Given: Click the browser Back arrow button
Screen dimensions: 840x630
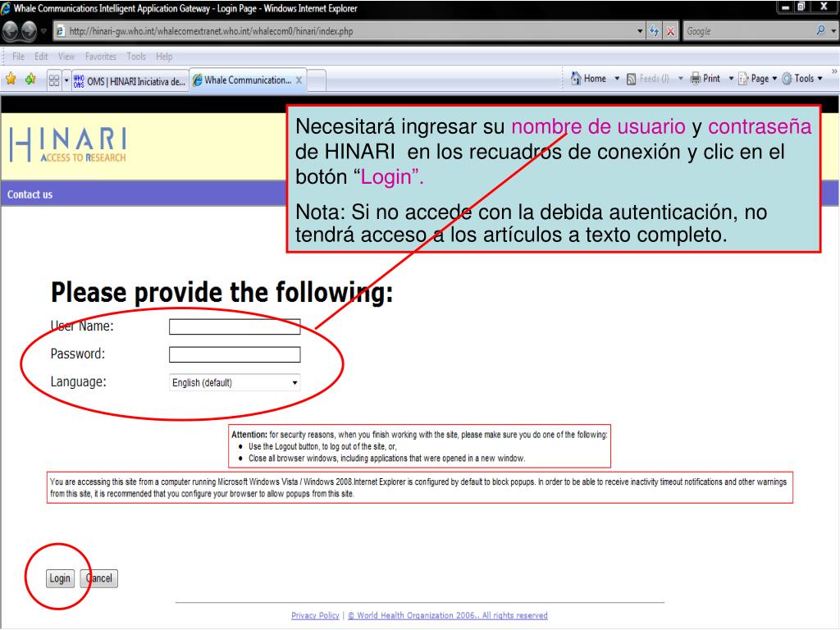Looking at the screenshot, I should (x=10, y=31).
